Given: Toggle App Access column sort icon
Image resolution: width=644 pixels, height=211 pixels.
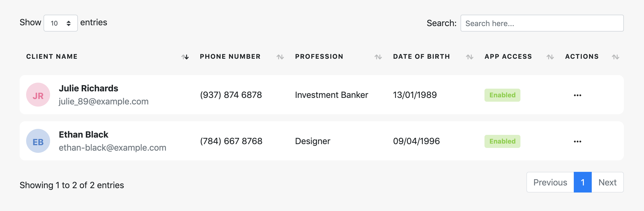Looking at the screenshot, I should coord(550,57).
